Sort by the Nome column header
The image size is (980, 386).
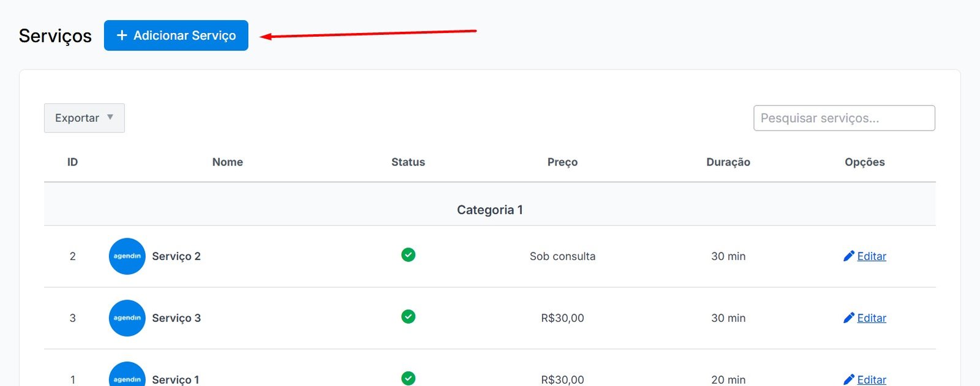click(227, 162)
